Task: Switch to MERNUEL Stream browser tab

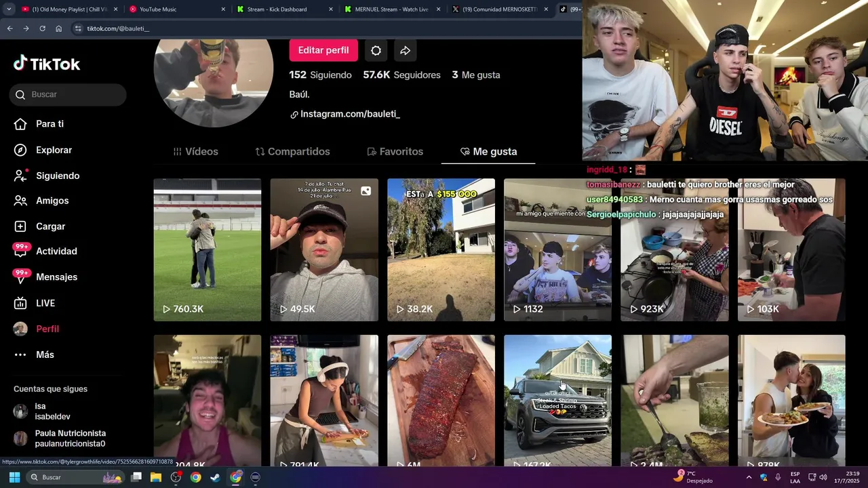Action: (x=392, y=9)
